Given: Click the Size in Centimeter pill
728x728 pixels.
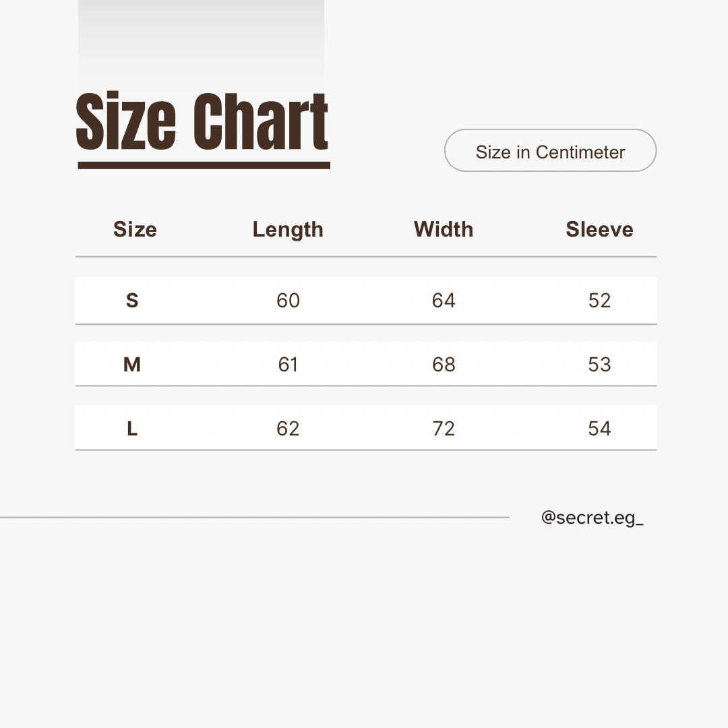Looking at the screenshot, I should [x=550, y=151].
